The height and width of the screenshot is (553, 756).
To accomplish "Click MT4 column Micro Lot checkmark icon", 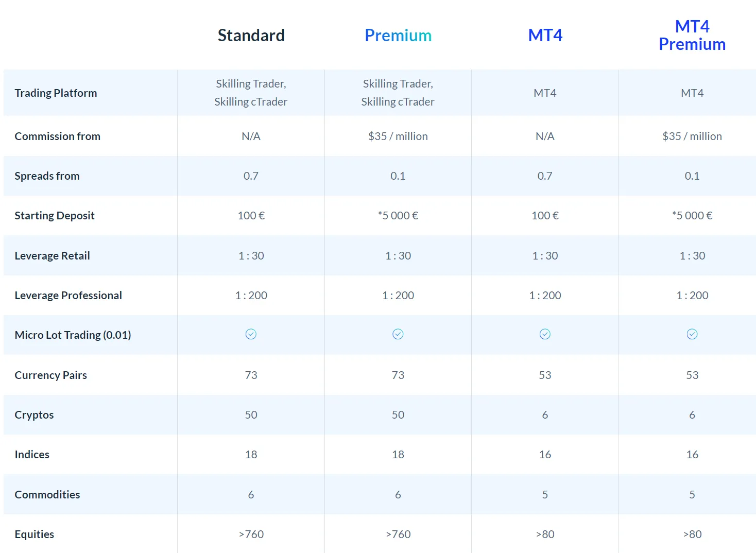I will (x=545, y=334).
